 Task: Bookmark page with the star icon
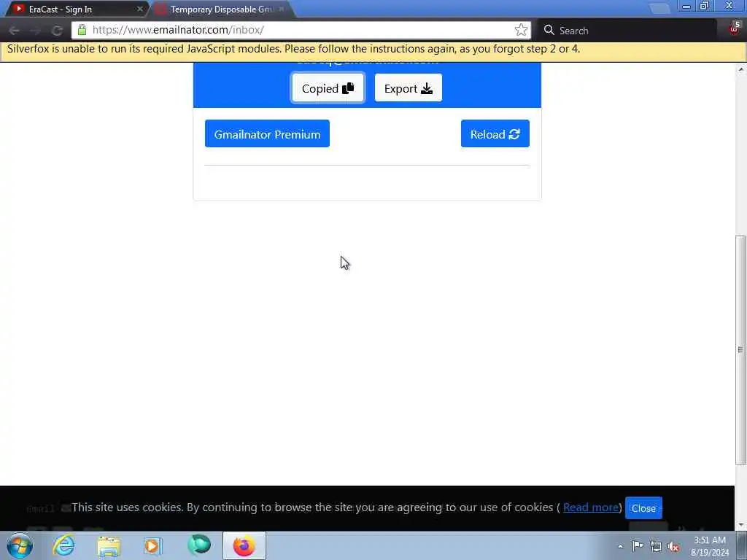pyautogui.click(x=521, y=30)
